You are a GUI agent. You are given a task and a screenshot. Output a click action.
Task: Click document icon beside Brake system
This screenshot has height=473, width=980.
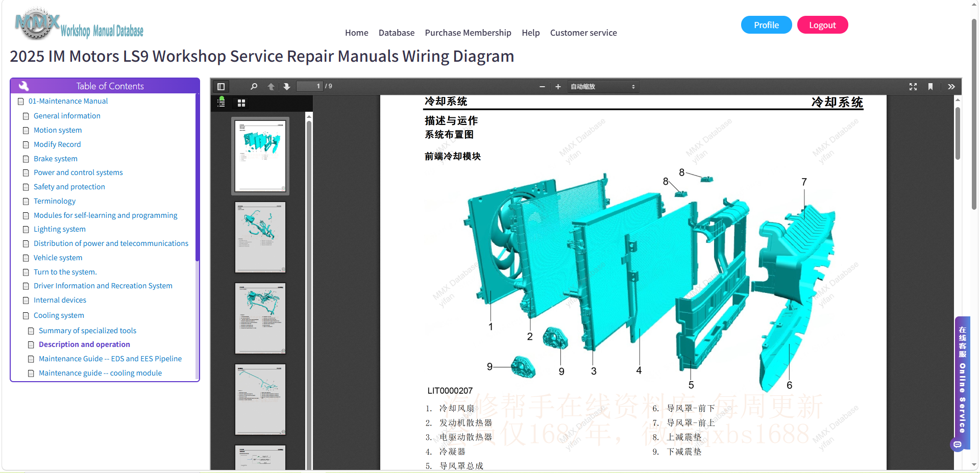click(x=26, y=159)
